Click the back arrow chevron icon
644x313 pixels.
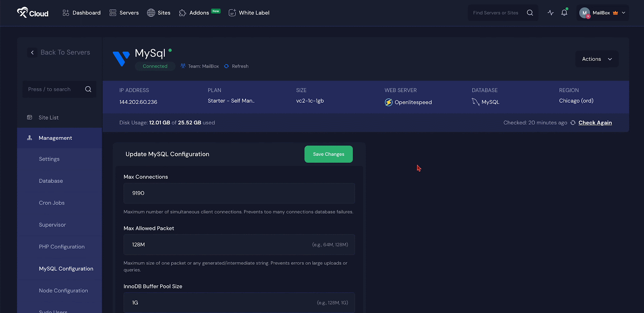click(x=32, y=52)
